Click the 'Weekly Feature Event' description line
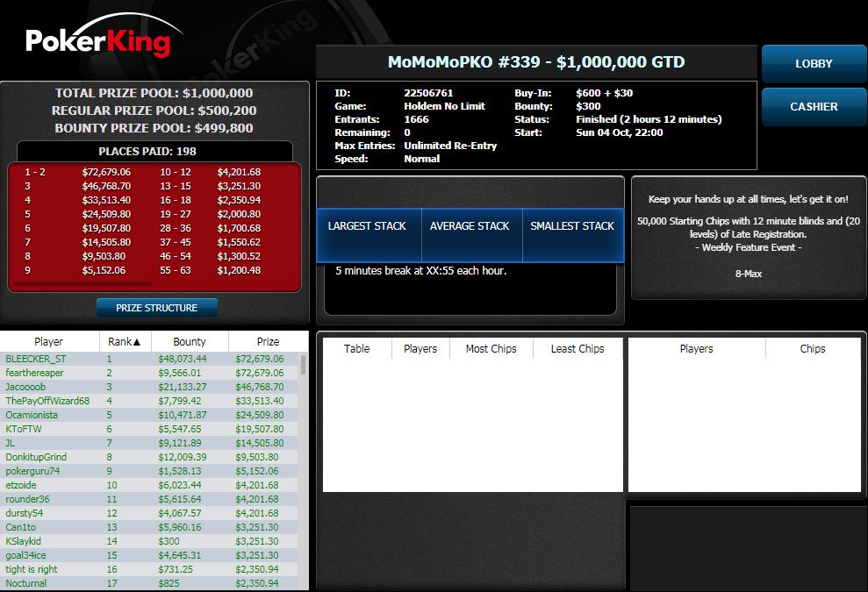868x592 pixels. click(749, 247)
